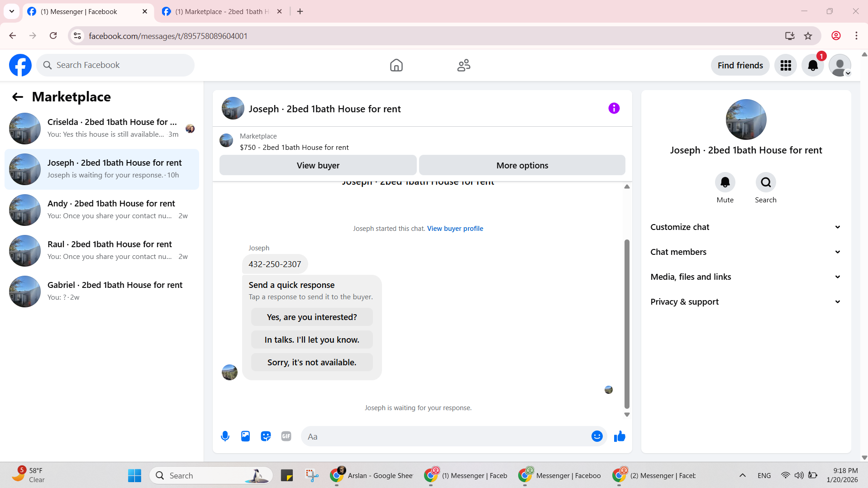Image resolution: width=868 pixels, height=488 pixels.
Task: Open Chrome profile icon
Action: click(x=836, y=36)
